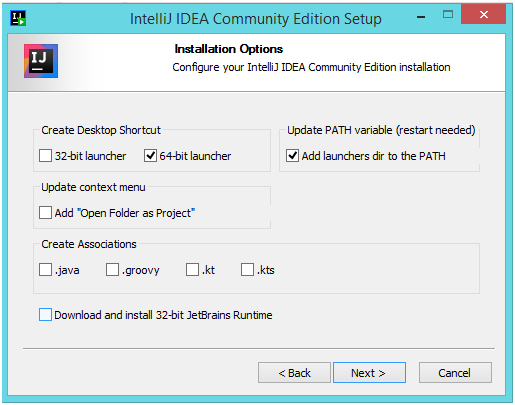Viewport: 515px width, 405px height.
Task: Click the "Update PATH variable (restart needed)" label
Action: 381,130
